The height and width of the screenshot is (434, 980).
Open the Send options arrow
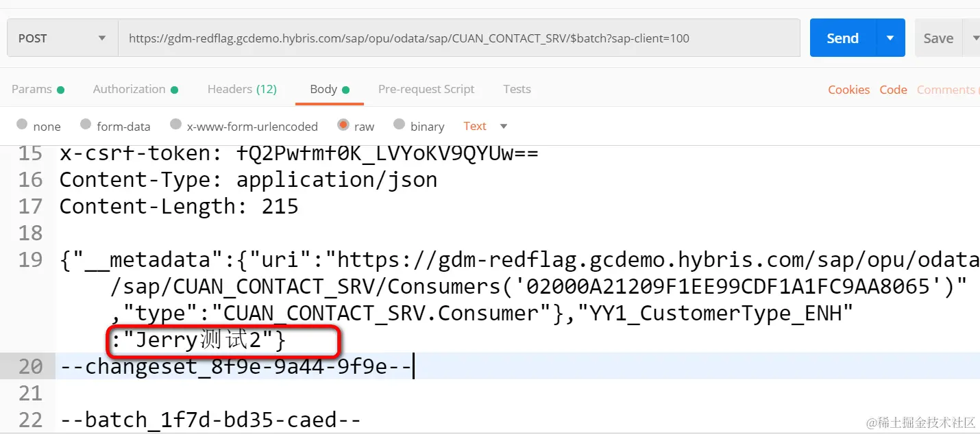[x=890, y=38]
